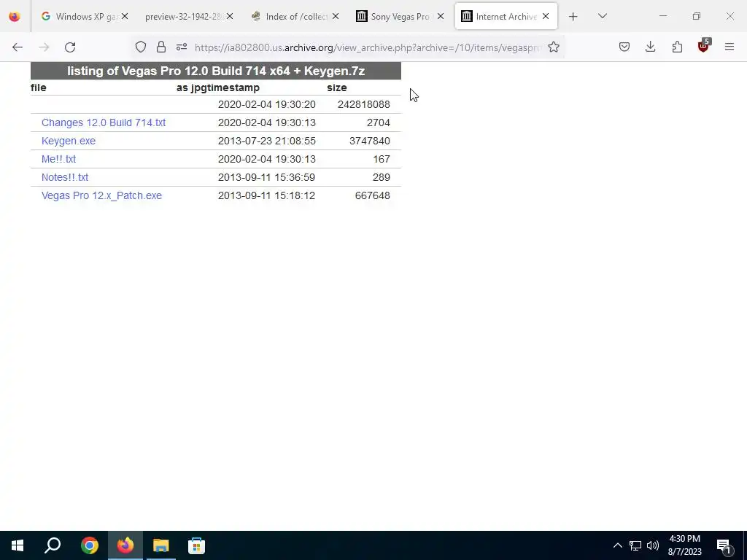747x560 pixels.
Task: Open the tracking protection shield
Action: 141,47
